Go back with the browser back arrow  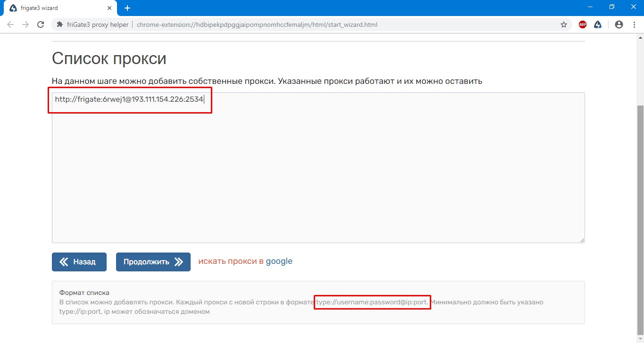click(x=10, y=24)
